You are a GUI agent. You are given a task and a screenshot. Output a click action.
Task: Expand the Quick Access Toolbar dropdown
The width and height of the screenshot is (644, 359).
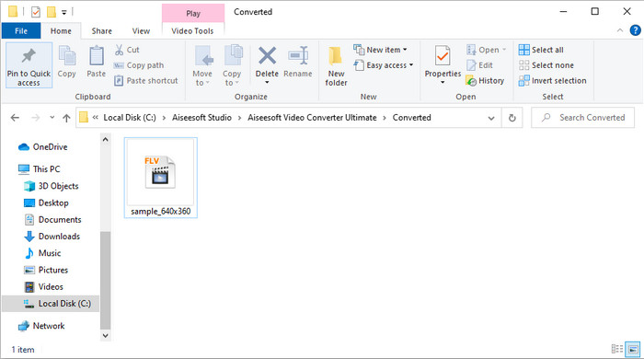click(64, 12)
